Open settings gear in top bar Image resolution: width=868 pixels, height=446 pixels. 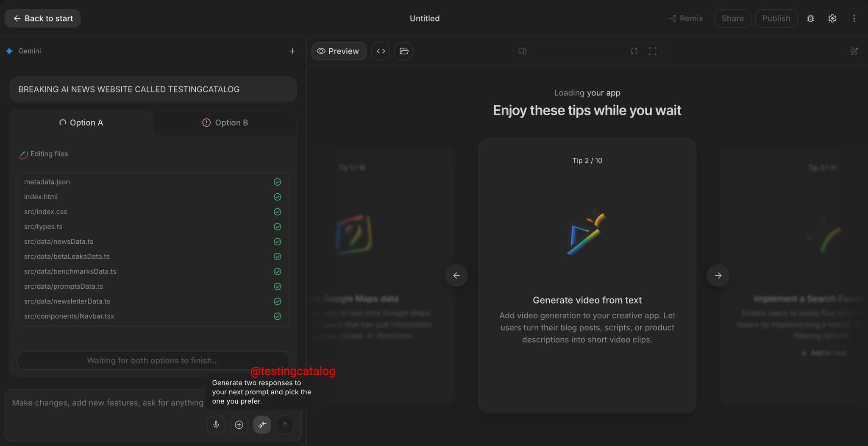pyautogui.click(x=832, y=18)
